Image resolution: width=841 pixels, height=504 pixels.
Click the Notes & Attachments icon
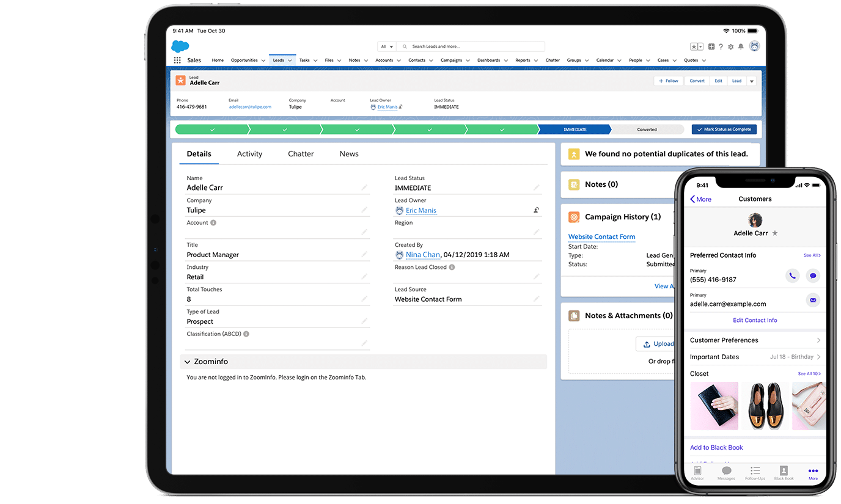[x=574, y=316]
